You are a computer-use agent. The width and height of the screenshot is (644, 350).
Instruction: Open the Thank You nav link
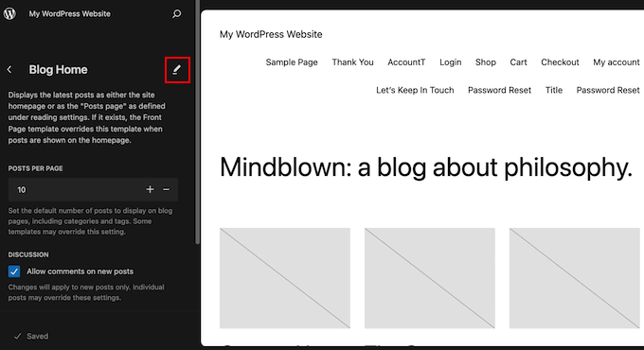[353, 62]
